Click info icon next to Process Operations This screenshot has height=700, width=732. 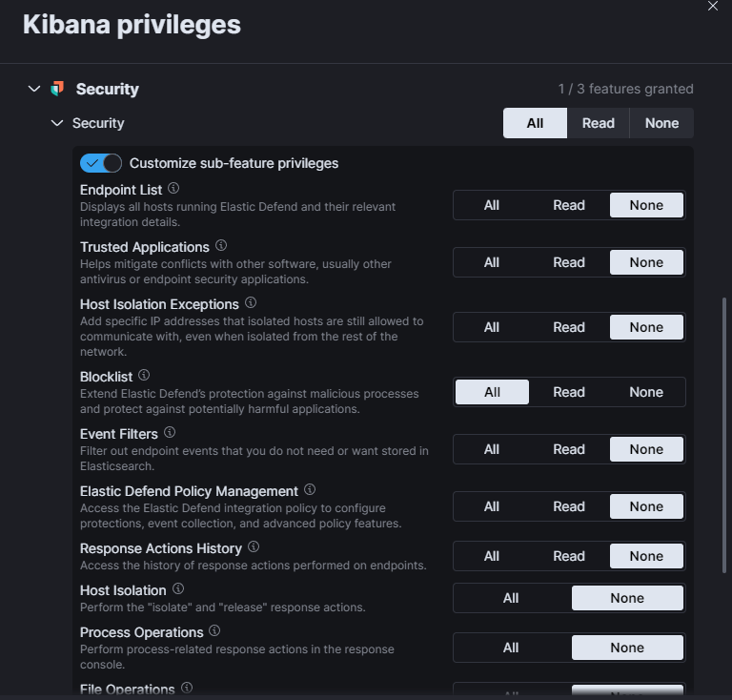(x=214, y=631)
